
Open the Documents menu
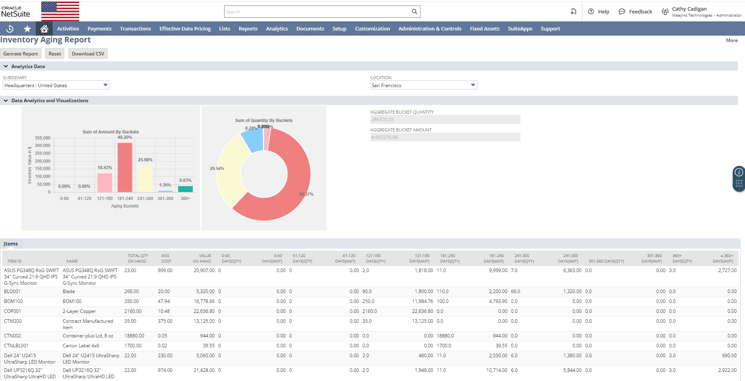310,29
